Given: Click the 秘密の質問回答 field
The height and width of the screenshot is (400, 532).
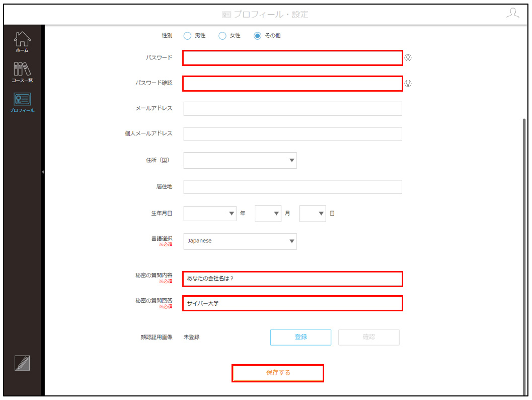Looking at the screenshot, I should tap(293, 303).
